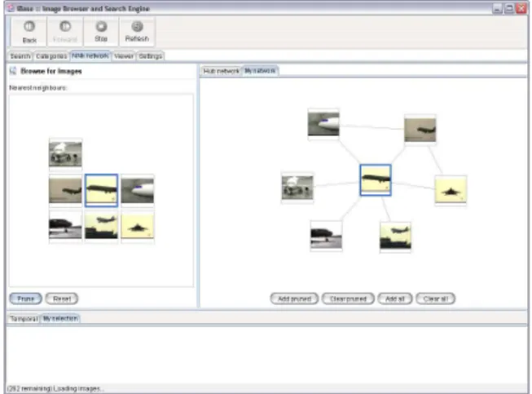This screenshot has width=532, height=394.
Task: Select the highlighted center plane thumbnail in neighbours grid
Action: point(102,190)
